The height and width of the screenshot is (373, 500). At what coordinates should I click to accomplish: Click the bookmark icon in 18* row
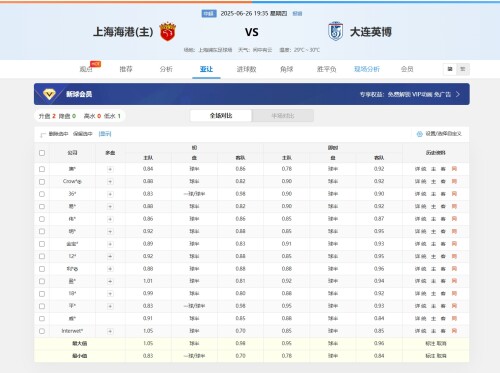point(454,294)
